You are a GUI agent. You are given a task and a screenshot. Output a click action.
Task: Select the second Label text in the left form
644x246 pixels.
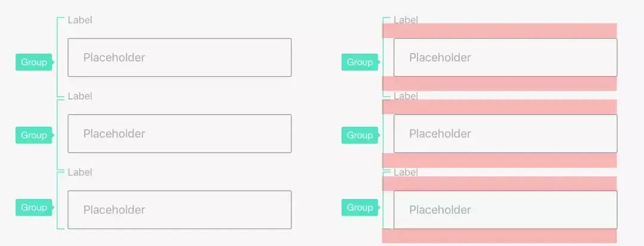80,96
